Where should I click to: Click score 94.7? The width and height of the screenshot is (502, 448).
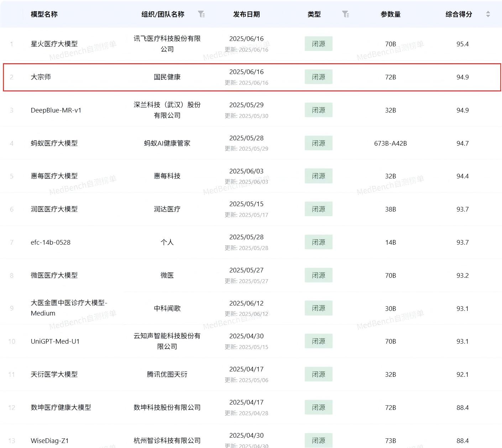pyautogui.click(x=462, y=143)
